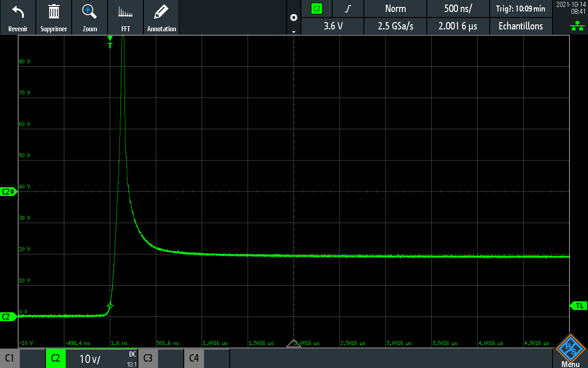Click the TL trigger level tag
The width and height of the screenshot is (588, 368).
pos(578,305)
